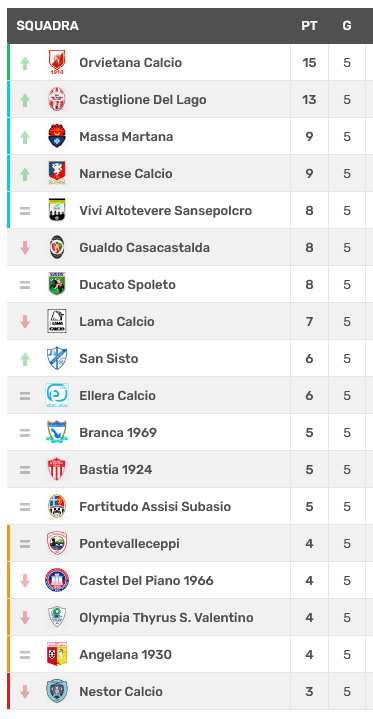Select the Nestor Calcio crest icon
Image resolution: width=373 pixels, height=719 pixels.
click(57, 691)
